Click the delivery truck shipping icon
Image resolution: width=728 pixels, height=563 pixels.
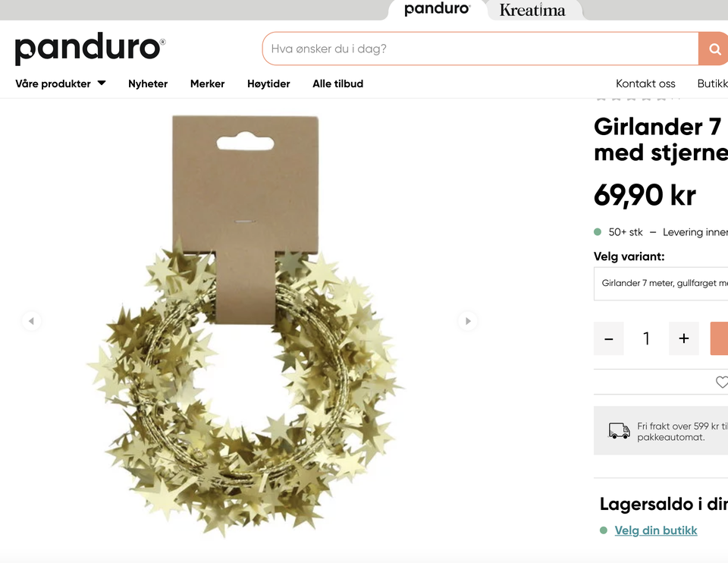click(620, 431)
